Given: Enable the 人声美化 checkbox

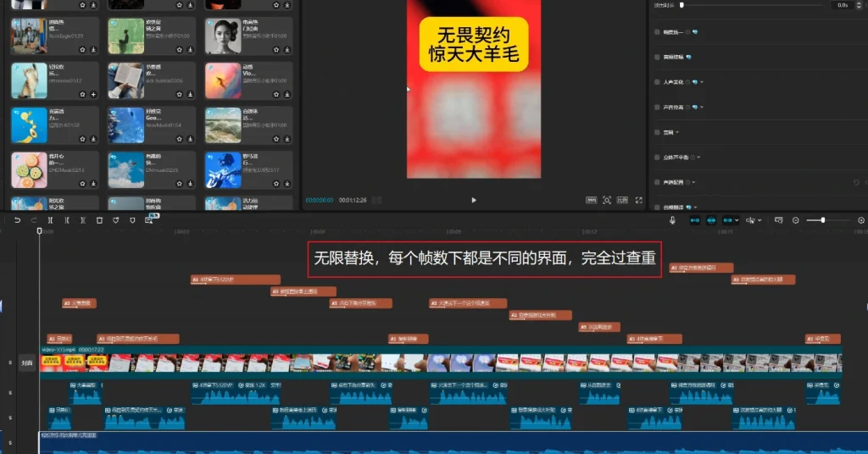Looking at the screenshot, I should point(657,82).
